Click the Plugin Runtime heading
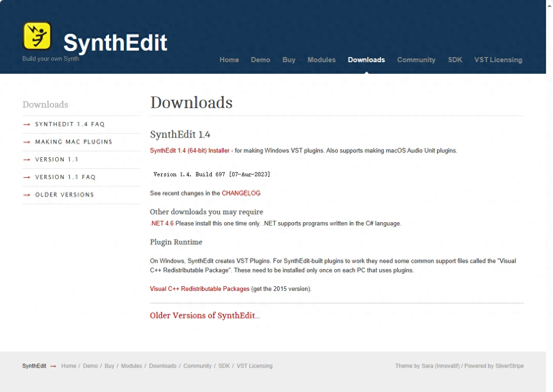This screenshot has width=553, height=392. (x=176, y=242)
